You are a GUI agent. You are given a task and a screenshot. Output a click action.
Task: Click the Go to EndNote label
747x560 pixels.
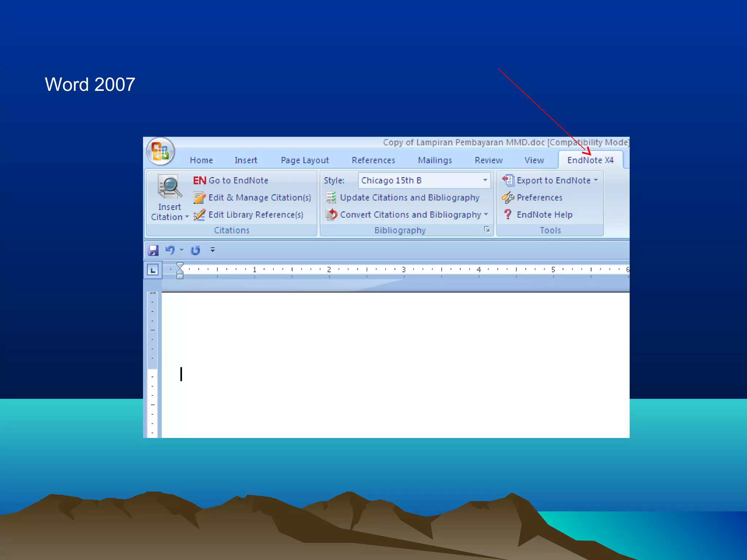[238, 180]
